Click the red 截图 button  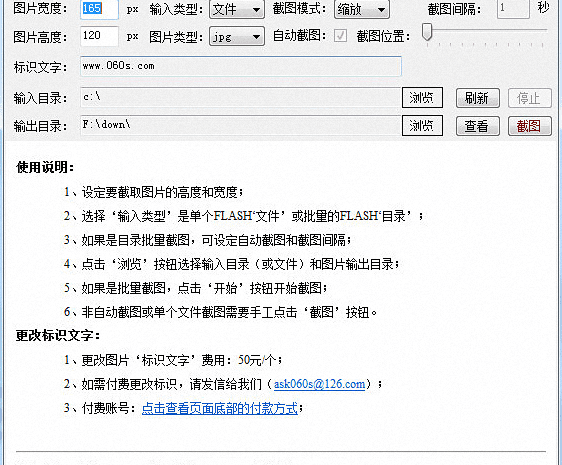coord(529,126)
